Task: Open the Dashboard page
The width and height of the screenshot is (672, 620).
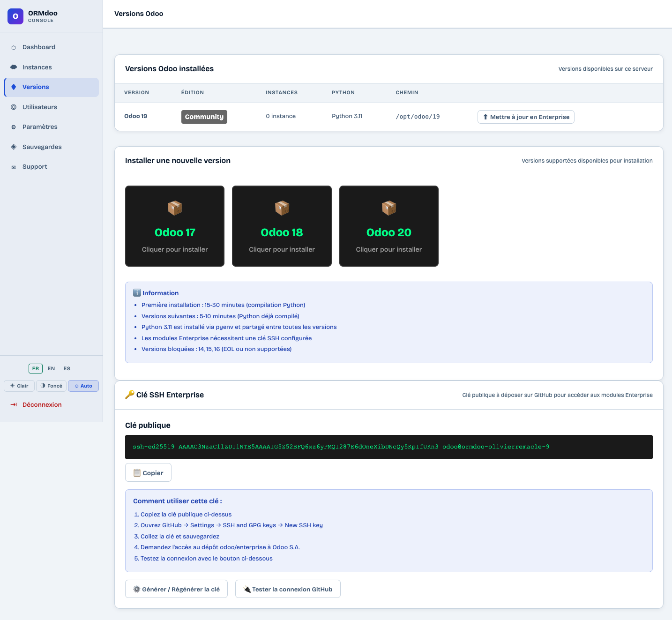Action: click(x=52, y=47)
